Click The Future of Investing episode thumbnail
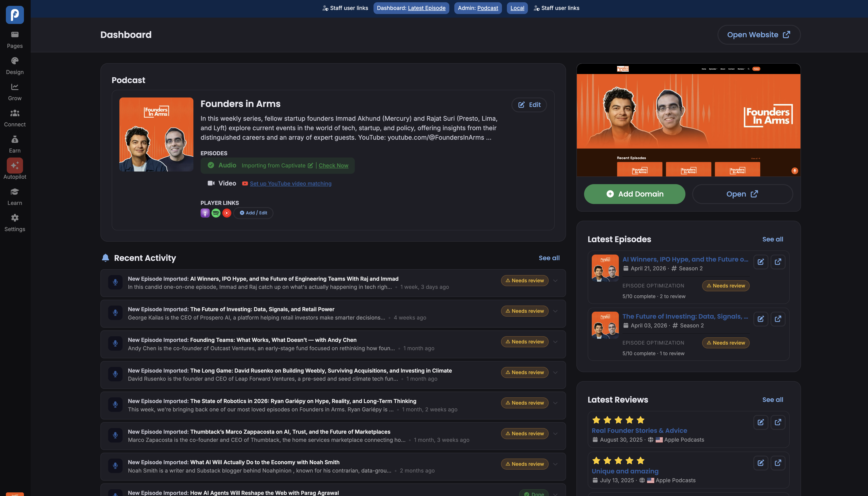This screenshot has height=496, width=868. [605, 325]
